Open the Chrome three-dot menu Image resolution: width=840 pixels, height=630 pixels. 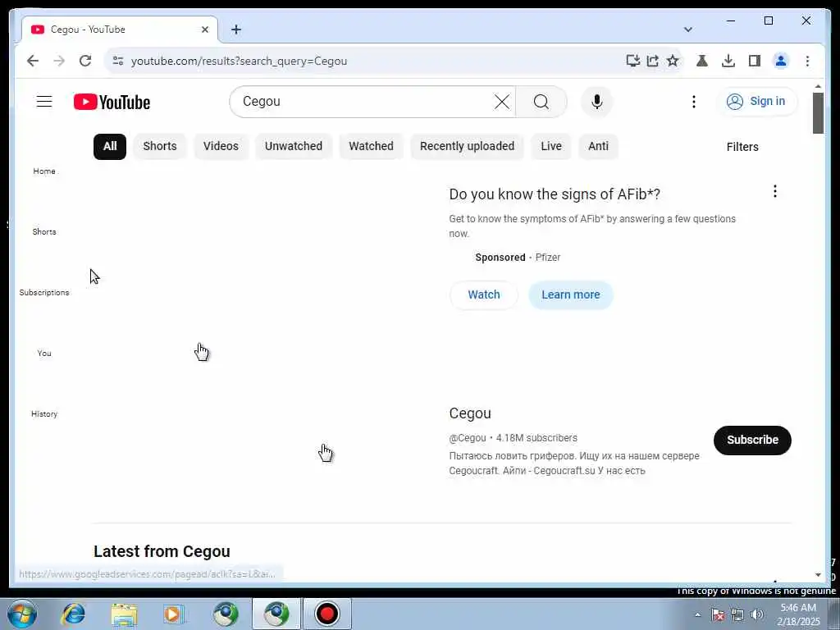click(x=807, y=61)
